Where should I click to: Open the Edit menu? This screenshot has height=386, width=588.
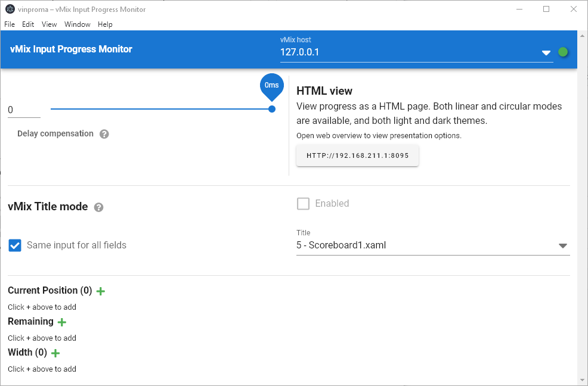click(x=28, y=24)
